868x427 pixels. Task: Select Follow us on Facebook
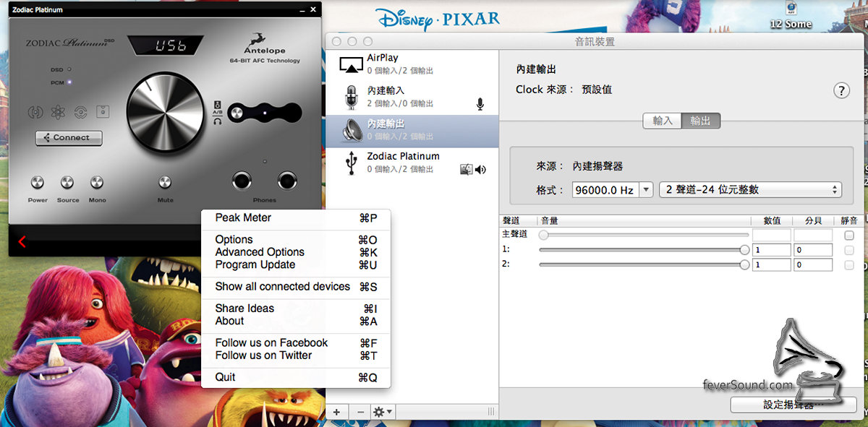pyautogui.click(x=296, y=343)
